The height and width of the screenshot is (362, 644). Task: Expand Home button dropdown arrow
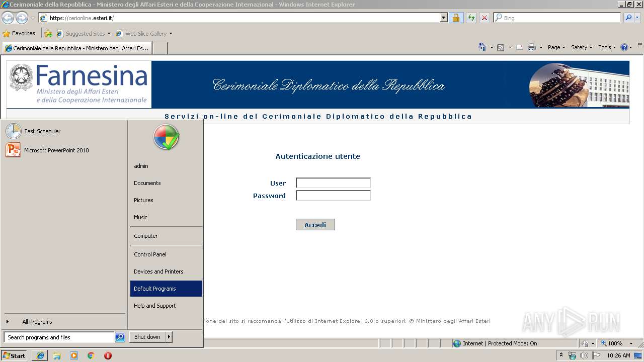[x=491, y=48]
